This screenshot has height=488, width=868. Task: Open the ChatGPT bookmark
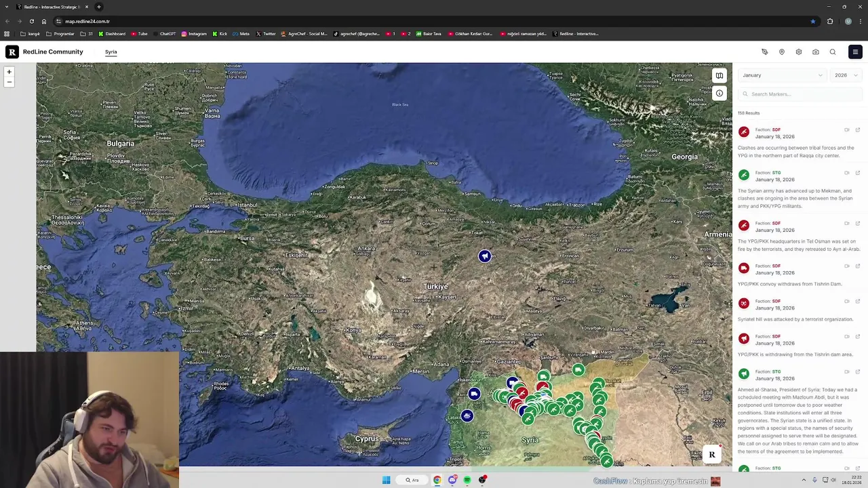[164, 34]
